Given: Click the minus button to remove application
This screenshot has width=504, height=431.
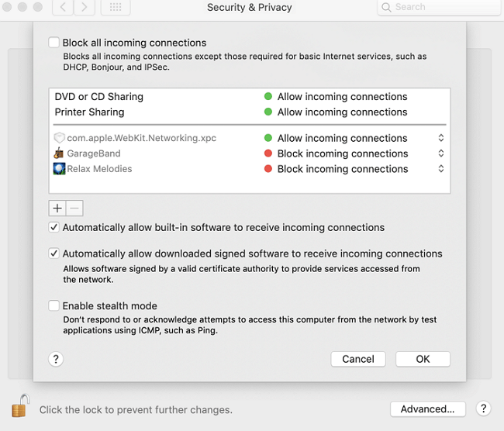Looking at the screenshot, I should (x=74, y=208).
